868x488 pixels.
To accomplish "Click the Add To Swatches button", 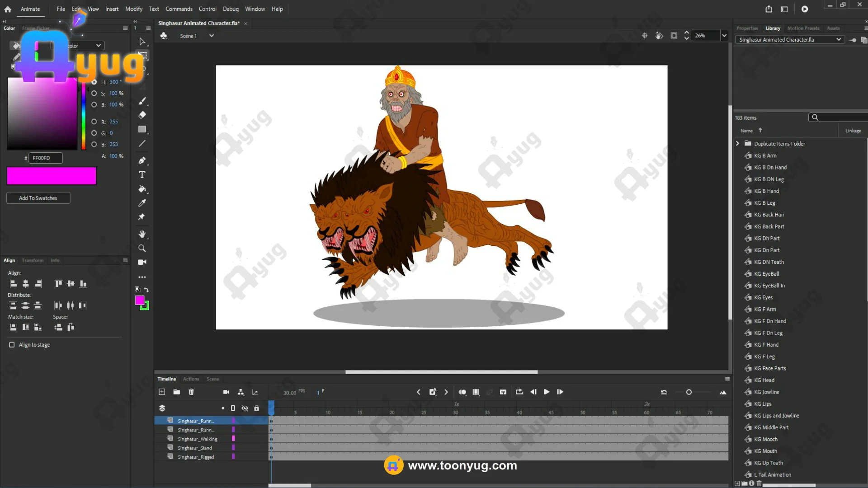I will point(38,198).
